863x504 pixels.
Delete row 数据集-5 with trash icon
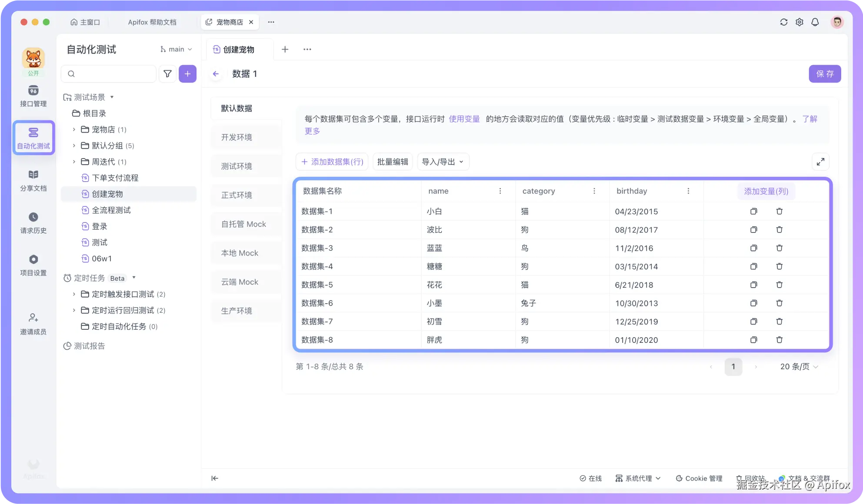pyautogui.click(x=779, y=285)
